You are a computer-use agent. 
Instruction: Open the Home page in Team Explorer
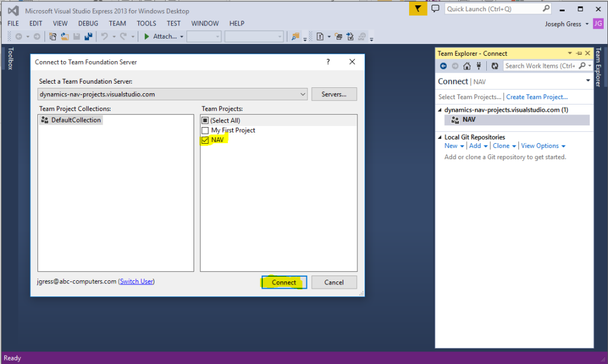point(467,65)
